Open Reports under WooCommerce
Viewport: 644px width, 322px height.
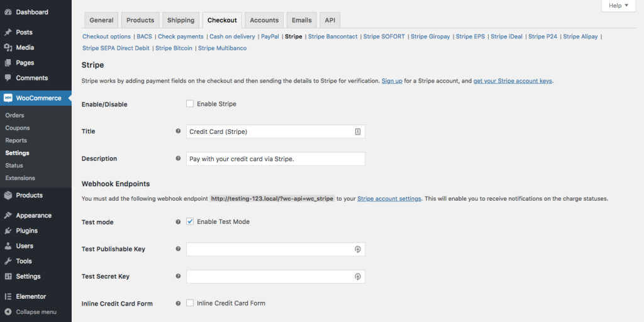pos(16,140)
